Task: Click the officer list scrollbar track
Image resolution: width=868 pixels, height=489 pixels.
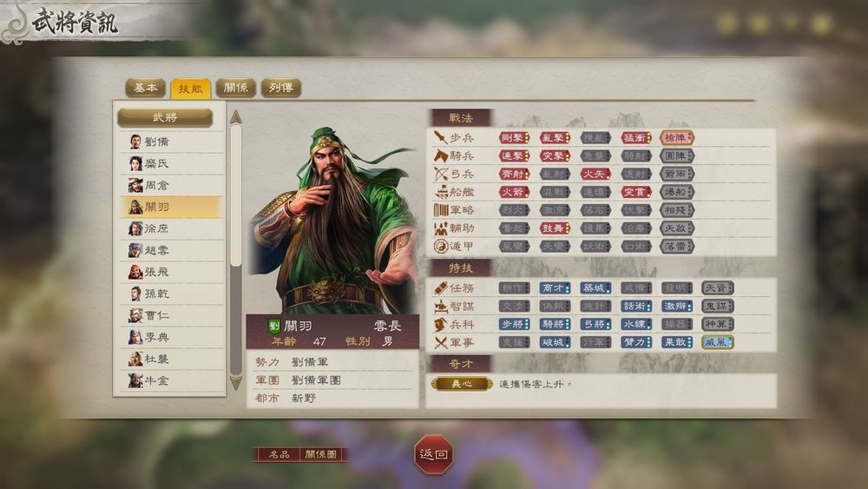Action: coord(236,250)
